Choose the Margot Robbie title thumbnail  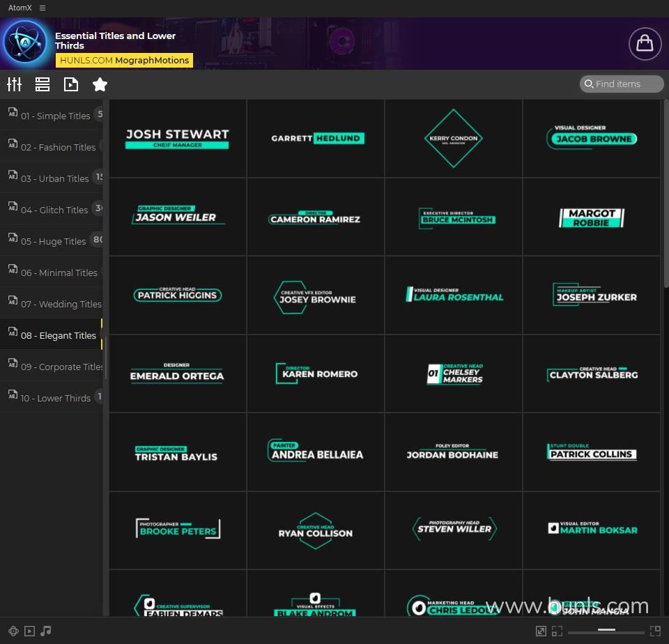592,217
